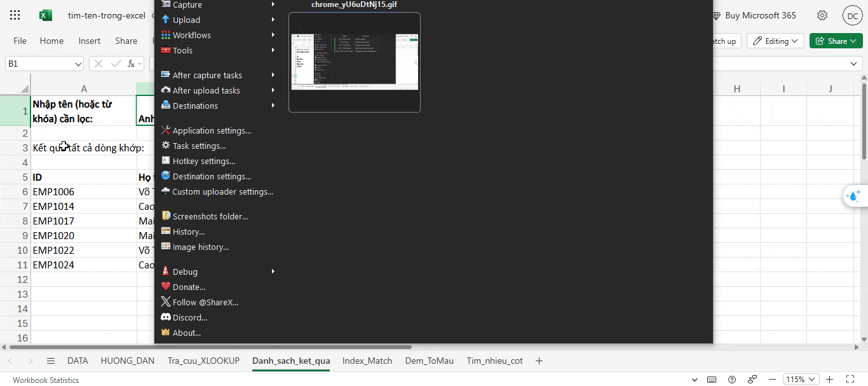Open History... in ShareX menu
This screenshot has width=868, height=386.
click(189, 231)
